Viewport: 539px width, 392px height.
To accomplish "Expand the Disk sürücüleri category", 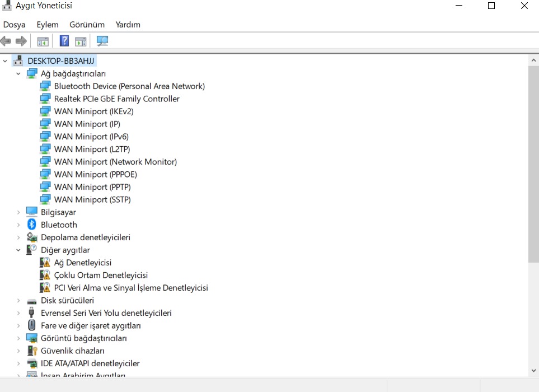I will tap(18, 301).
